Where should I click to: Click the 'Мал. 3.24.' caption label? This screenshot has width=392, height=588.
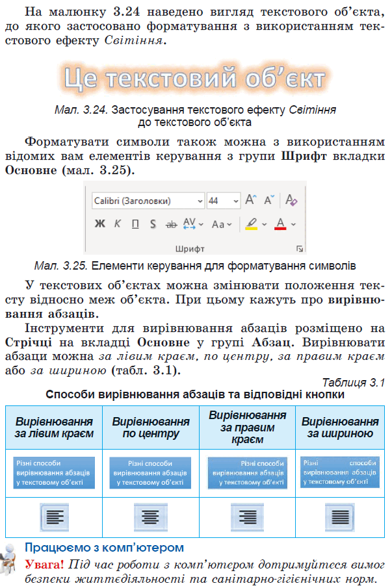coord(81,110)
